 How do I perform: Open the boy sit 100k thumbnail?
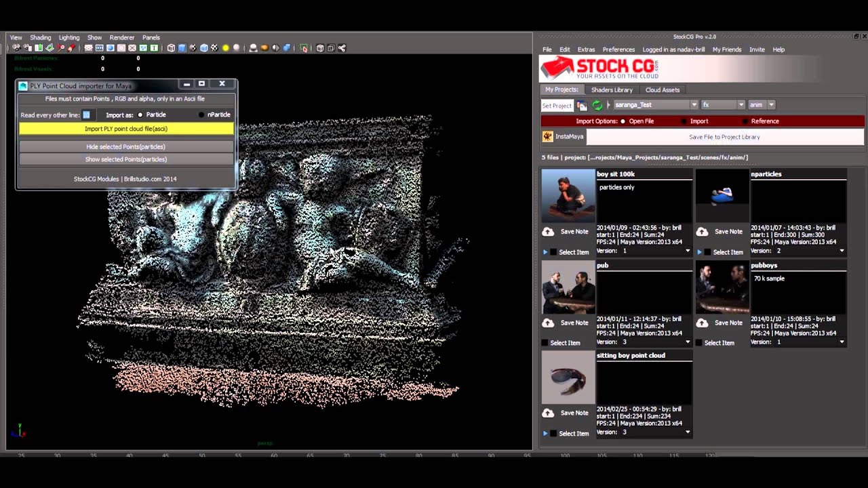pyautogui.click(x=568, y=196)
